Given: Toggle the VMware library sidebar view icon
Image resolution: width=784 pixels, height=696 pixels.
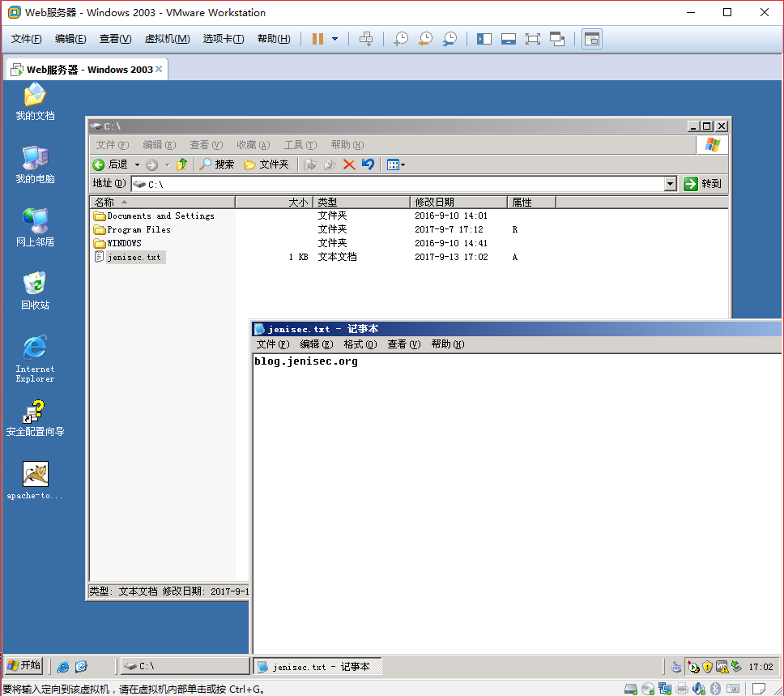Looking at the screenshot, I should [x=484, y=39].
